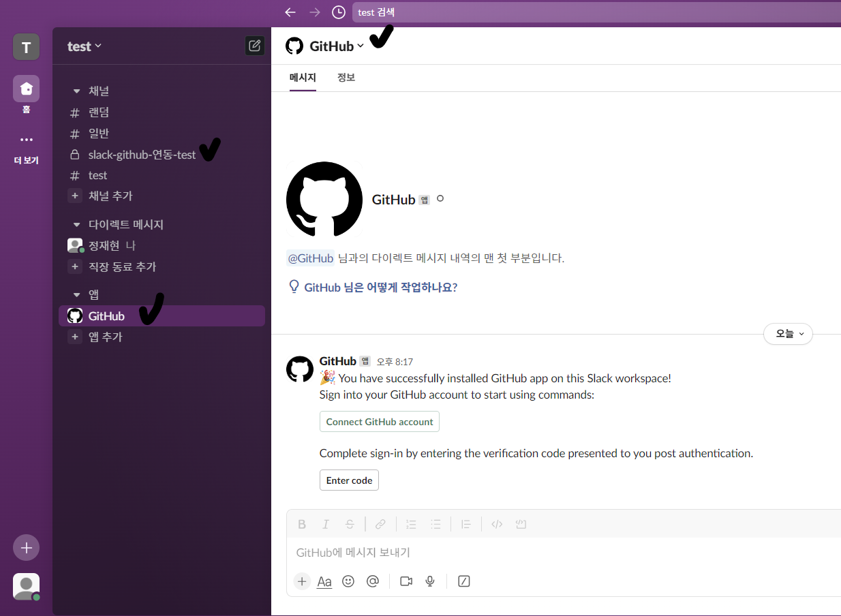
Task: Open the 정재현 direct message
Action: coord(162,245)
